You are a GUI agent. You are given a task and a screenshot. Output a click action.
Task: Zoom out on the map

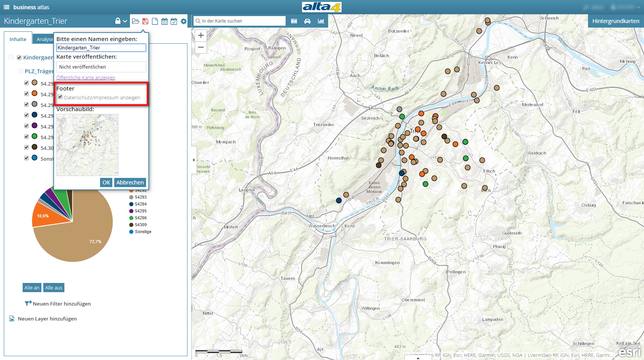click(x=201, y=47)
